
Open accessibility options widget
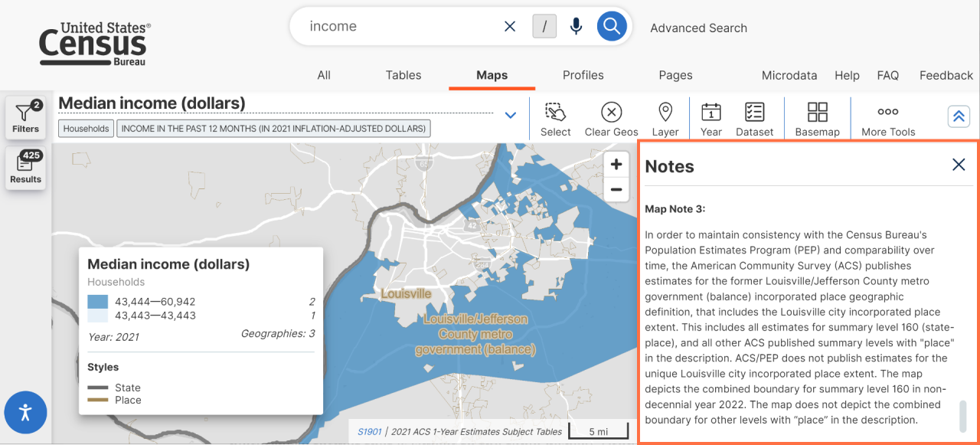click(x=25, y=413)
